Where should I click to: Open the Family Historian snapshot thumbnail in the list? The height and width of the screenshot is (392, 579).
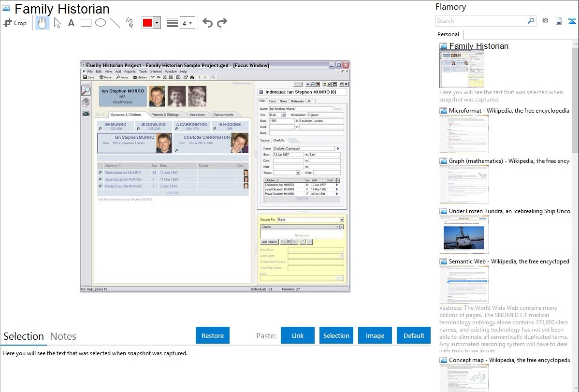point(462,69)
